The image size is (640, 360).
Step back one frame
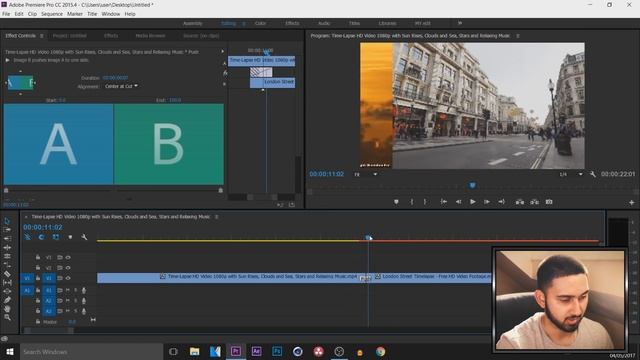point(458,202)
